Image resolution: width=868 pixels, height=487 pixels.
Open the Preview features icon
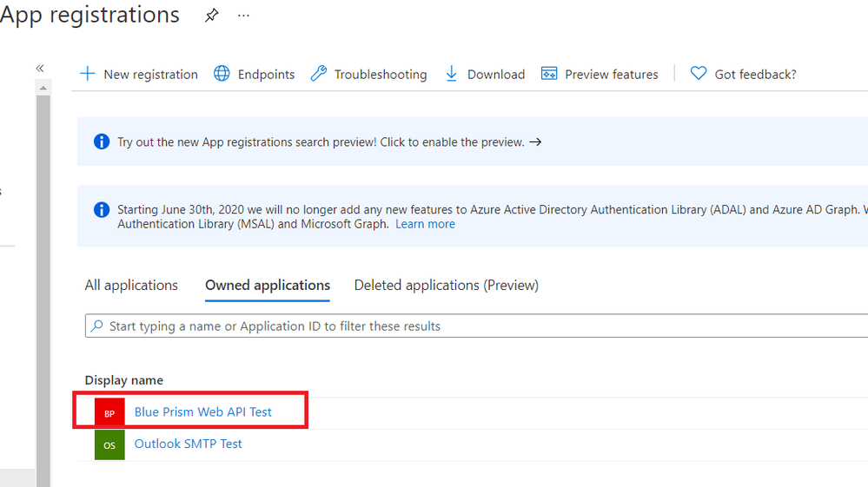pyautogui.click(x=549, y=74)
